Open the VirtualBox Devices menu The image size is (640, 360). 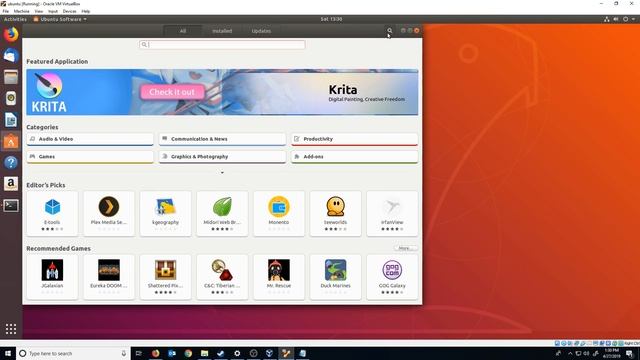coord(69,11)
